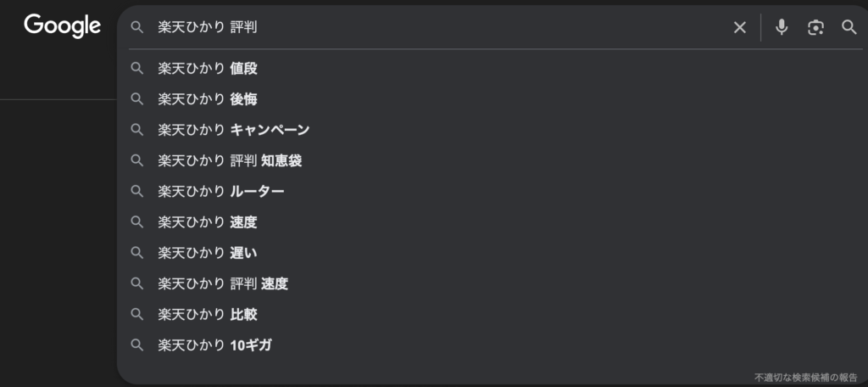868x387 pixels.
Task: Select suggestion 楽天ひかり 10ギガ
Action: click(x=214, y=345)
